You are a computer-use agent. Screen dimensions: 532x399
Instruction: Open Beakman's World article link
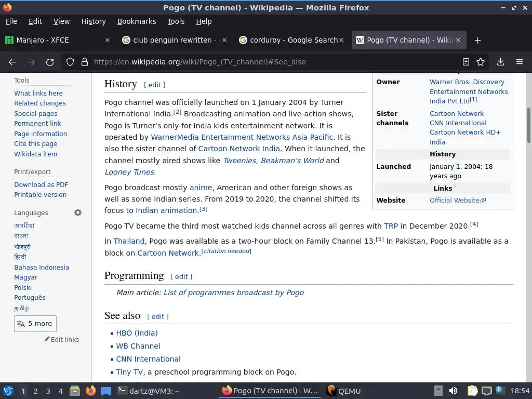click(292, 161)
